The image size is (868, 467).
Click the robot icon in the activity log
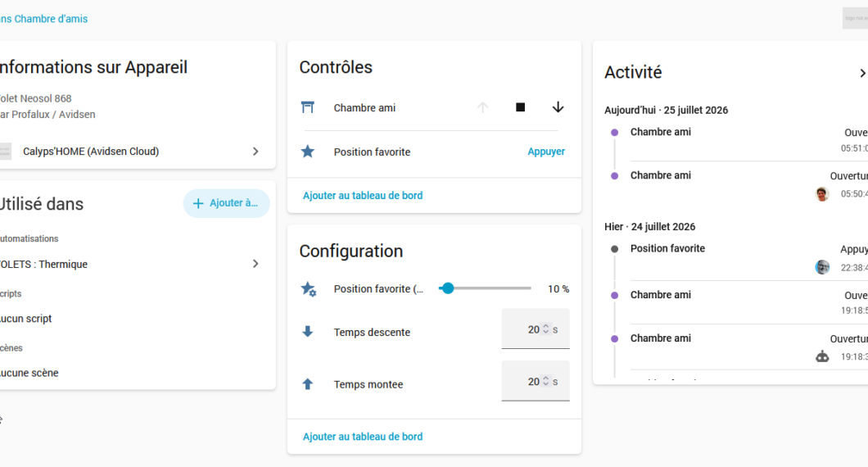(823, 356)
